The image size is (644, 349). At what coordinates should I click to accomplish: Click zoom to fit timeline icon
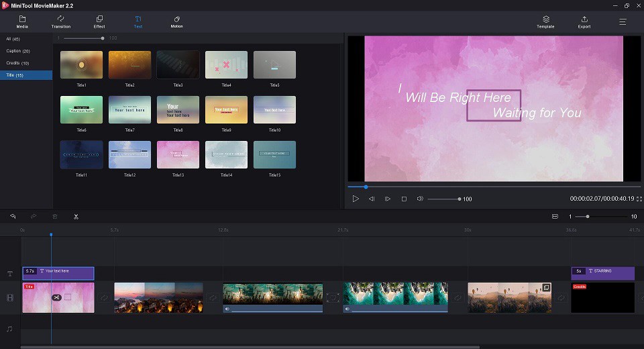pyautogui.click(x=555, y=217)
